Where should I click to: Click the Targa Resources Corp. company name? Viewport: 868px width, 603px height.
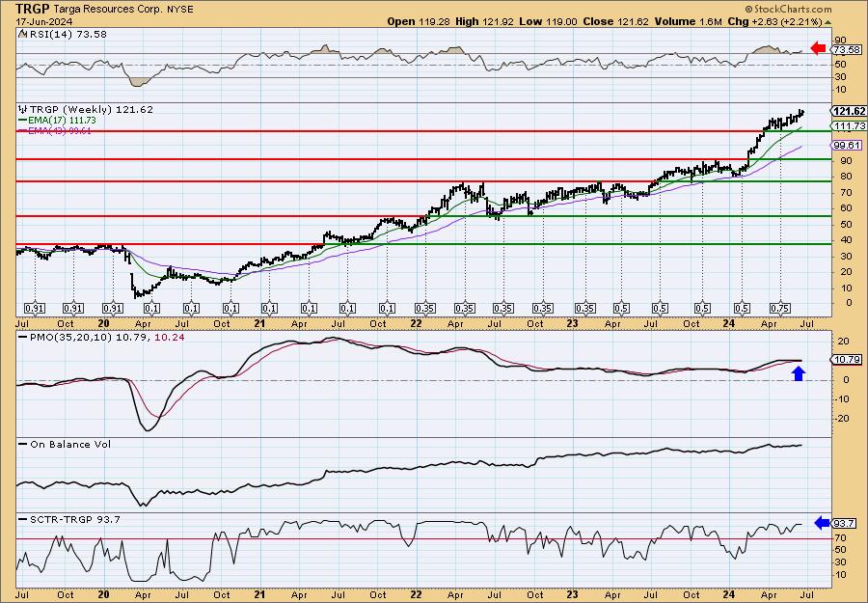(108, 10)
